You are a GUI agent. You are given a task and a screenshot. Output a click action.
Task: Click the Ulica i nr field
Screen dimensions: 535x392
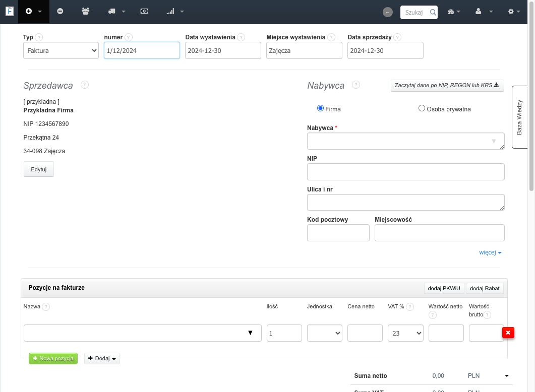[406, 203]
